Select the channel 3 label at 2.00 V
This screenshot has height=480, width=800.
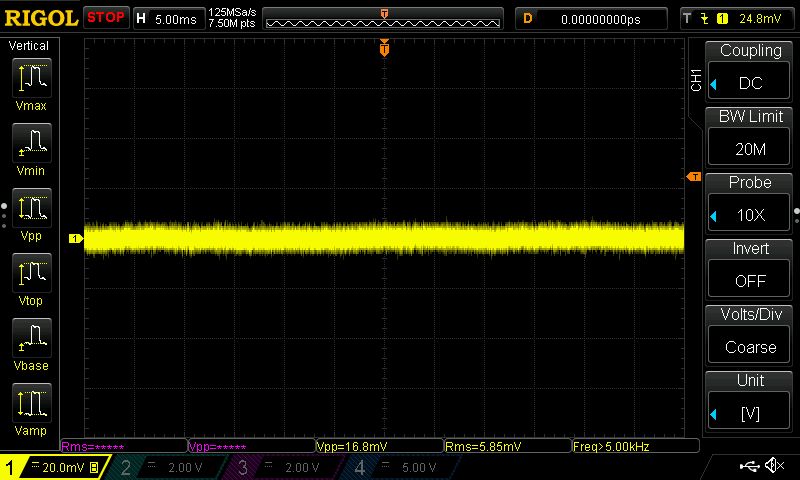tap(283, 467)
